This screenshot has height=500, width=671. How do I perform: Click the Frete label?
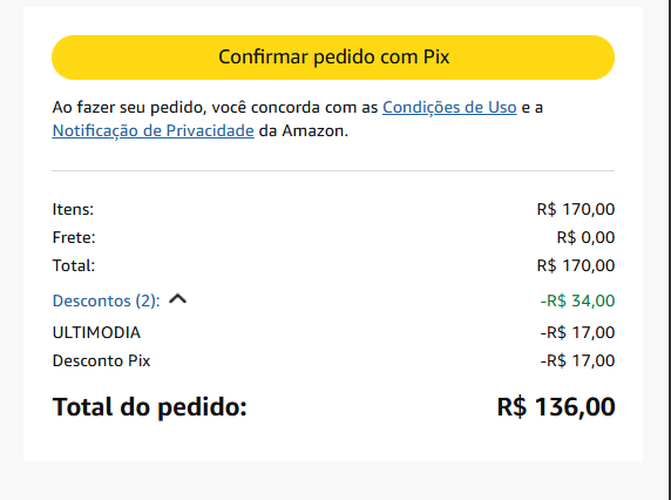pos(74,237)
